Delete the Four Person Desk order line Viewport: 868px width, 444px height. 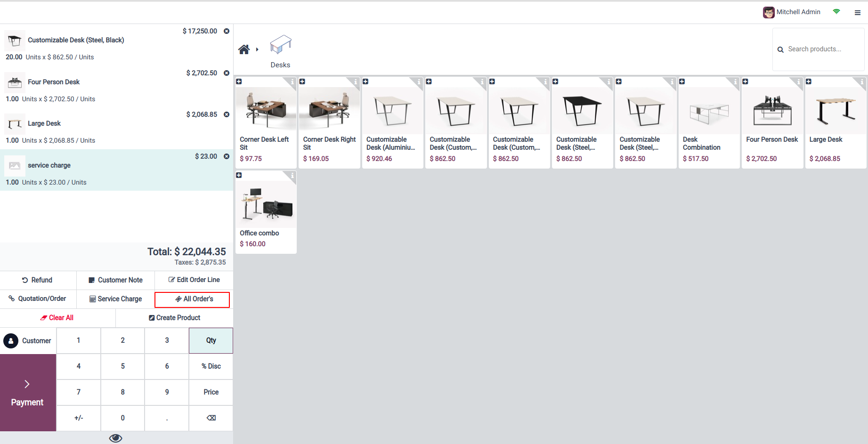[227, 73]
